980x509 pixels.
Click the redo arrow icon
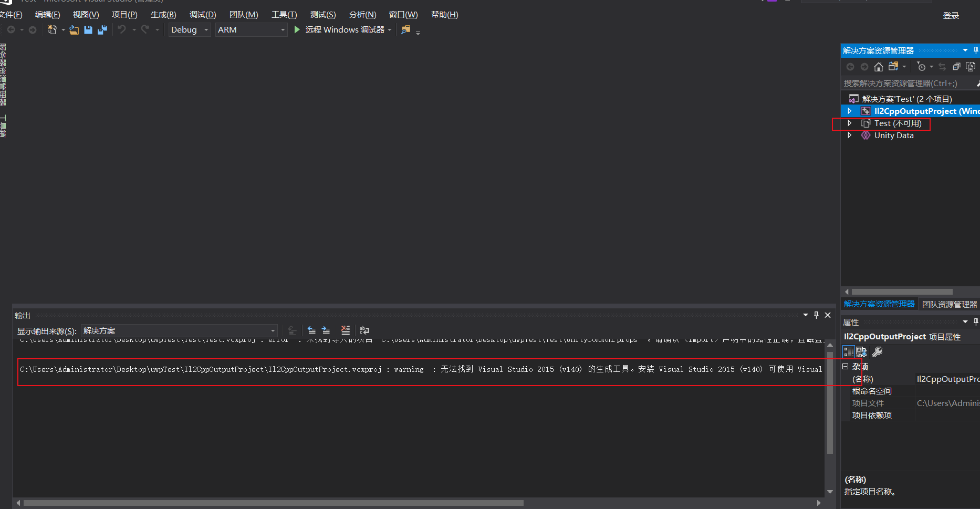[145, 30]
